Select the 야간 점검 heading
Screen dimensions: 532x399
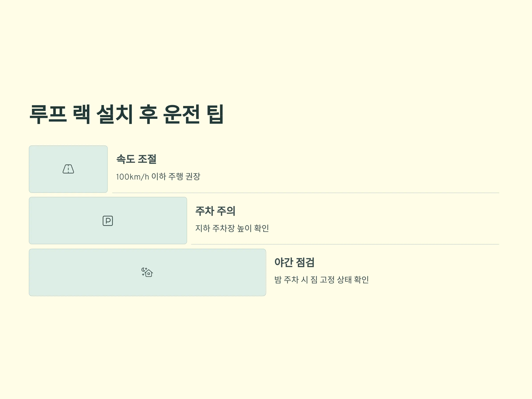[294, 262]
